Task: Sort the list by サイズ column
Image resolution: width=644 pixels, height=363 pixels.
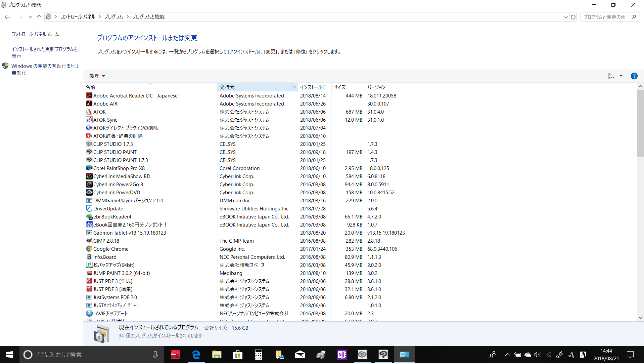Action: [339, 87]
